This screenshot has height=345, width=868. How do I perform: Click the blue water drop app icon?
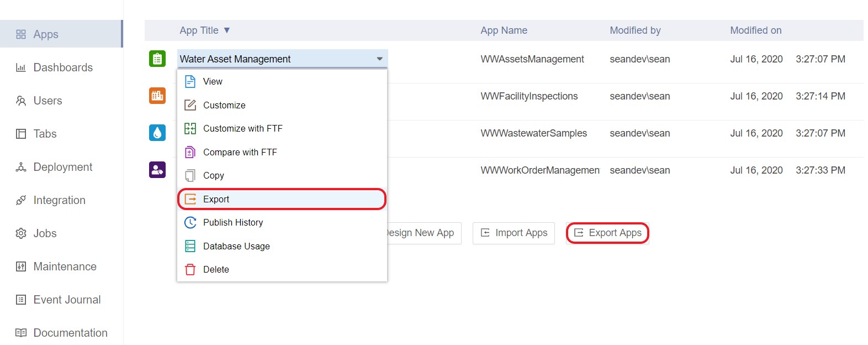[x=157, y=133]
